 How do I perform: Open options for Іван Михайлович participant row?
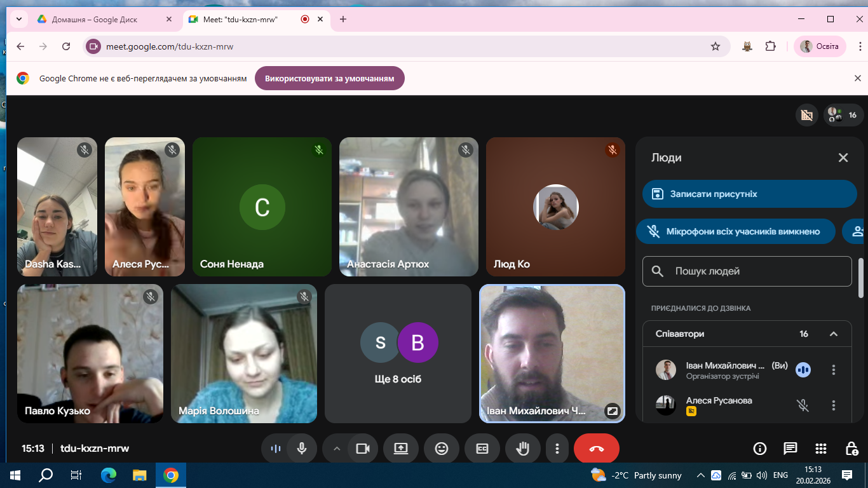pyautogui.click(x=834, y=370)
